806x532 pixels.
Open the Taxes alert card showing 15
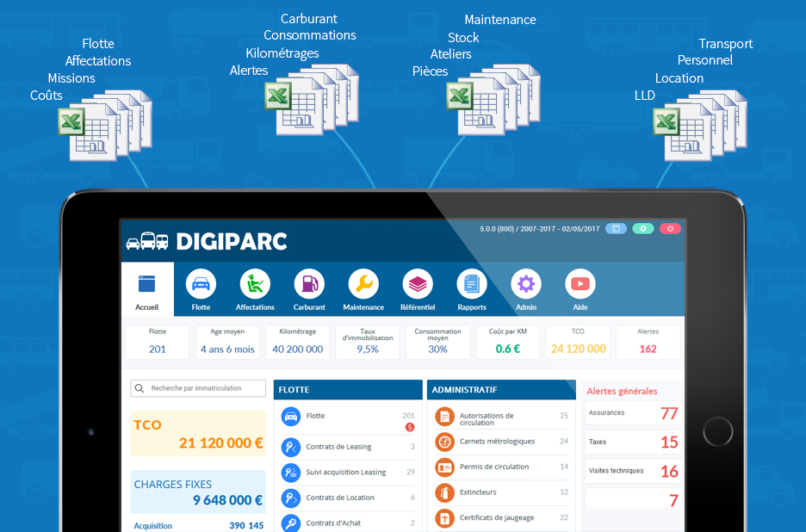(x=633, y=442)
